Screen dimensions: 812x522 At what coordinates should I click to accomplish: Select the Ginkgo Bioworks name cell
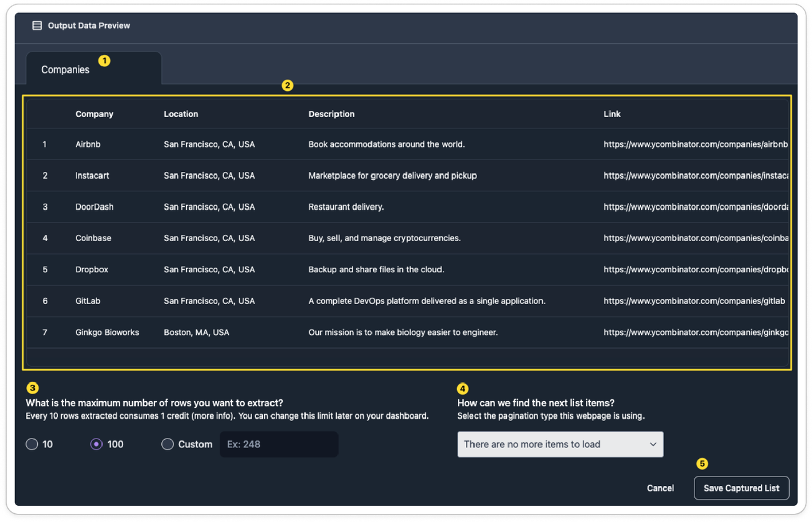pyautogui.click(x=107, y=333)
